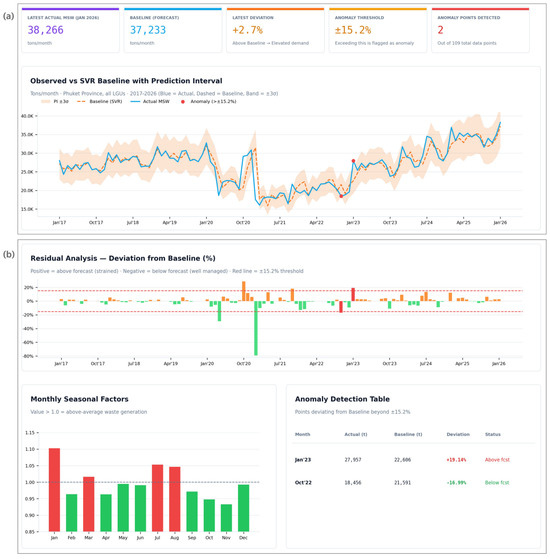The height and width of the screenshot is (559, 550).
Task: Select the red Jul seasonal factor bar
Action: [x=158, y=498]
